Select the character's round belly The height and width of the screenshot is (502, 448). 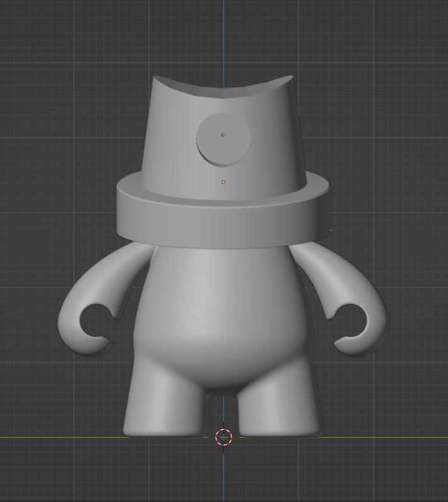[x=221, y=317]
